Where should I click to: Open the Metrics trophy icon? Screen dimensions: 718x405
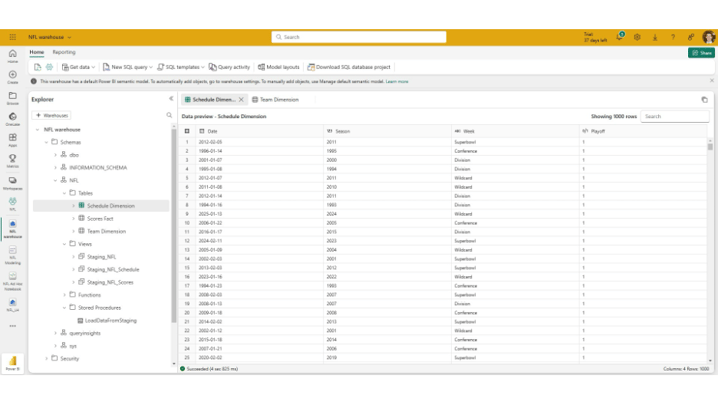coord(13,161)
